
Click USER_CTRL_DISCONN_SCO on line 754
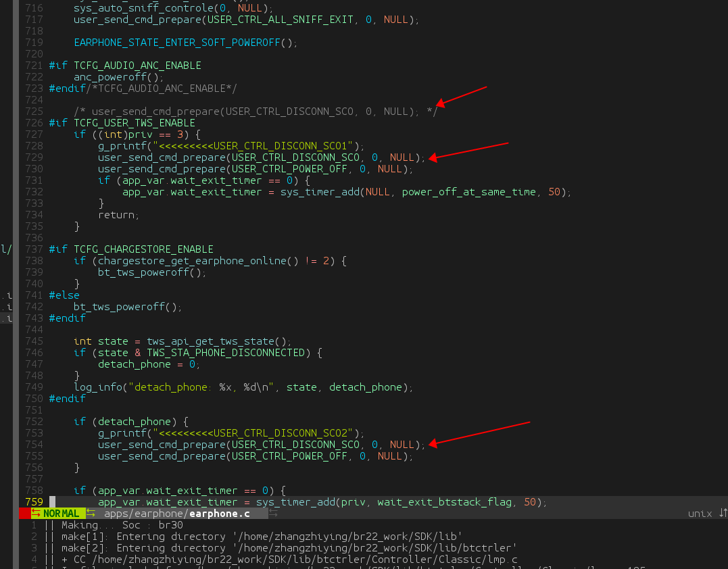[295, 445]
